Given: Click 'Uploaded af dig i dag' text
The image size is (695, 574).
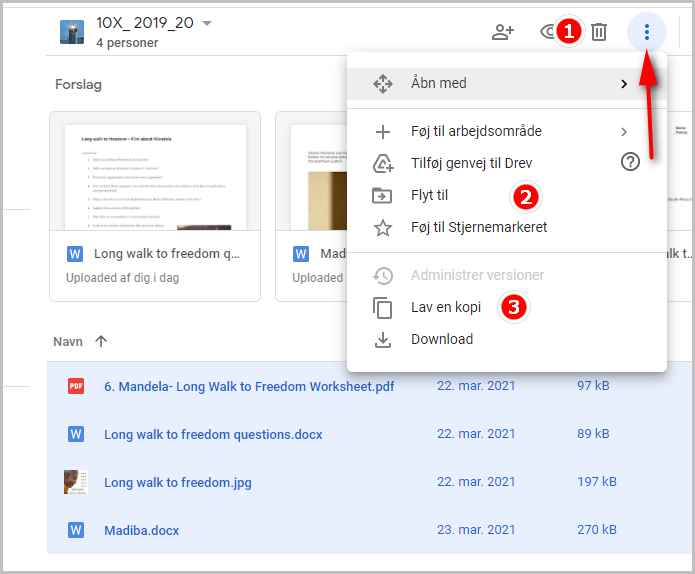Looking at the screenshot, I should (122, 278).
